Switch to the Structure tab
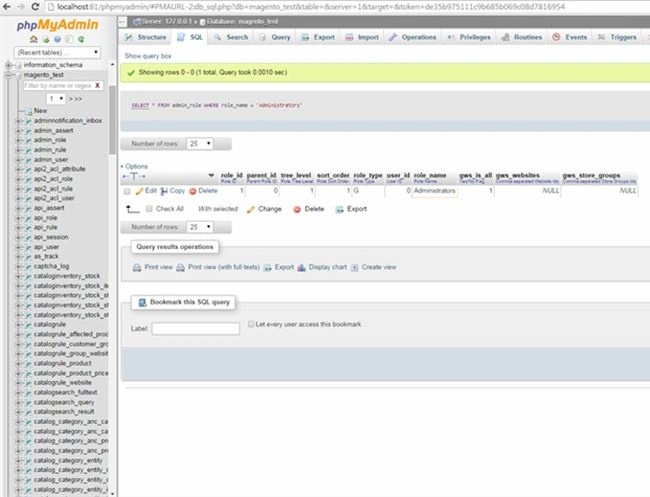The width and height of the screenshot is (650, 497). click(146, 37)
